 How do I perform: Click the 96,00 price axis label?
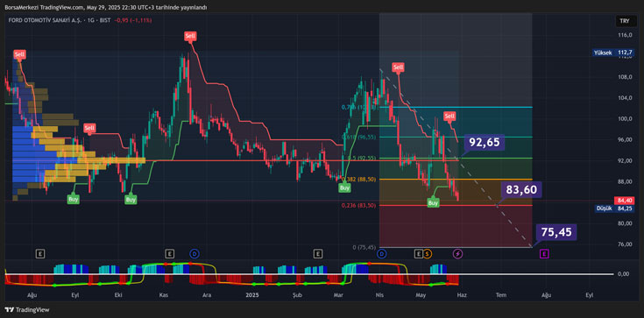point(624,139)
